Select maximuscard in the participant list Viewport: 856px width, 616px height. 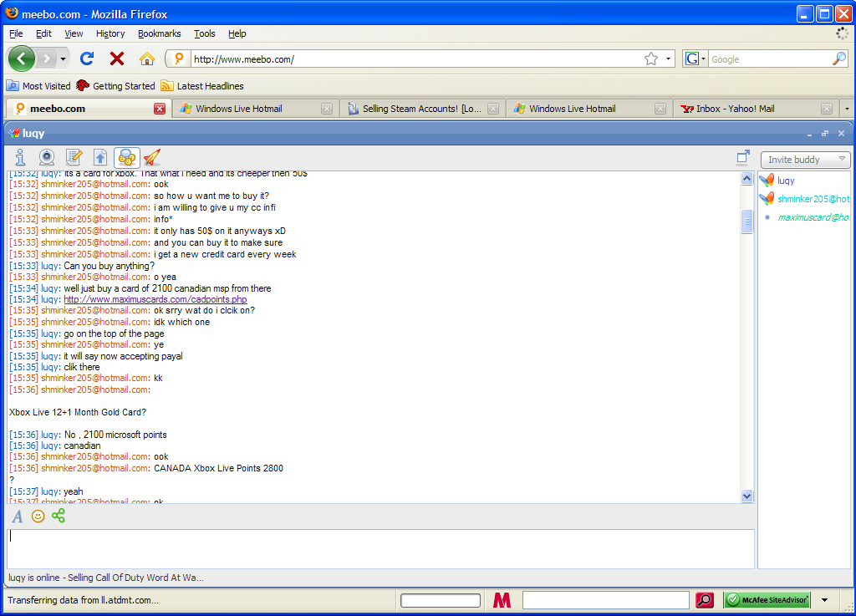click(x=806, y=217)
